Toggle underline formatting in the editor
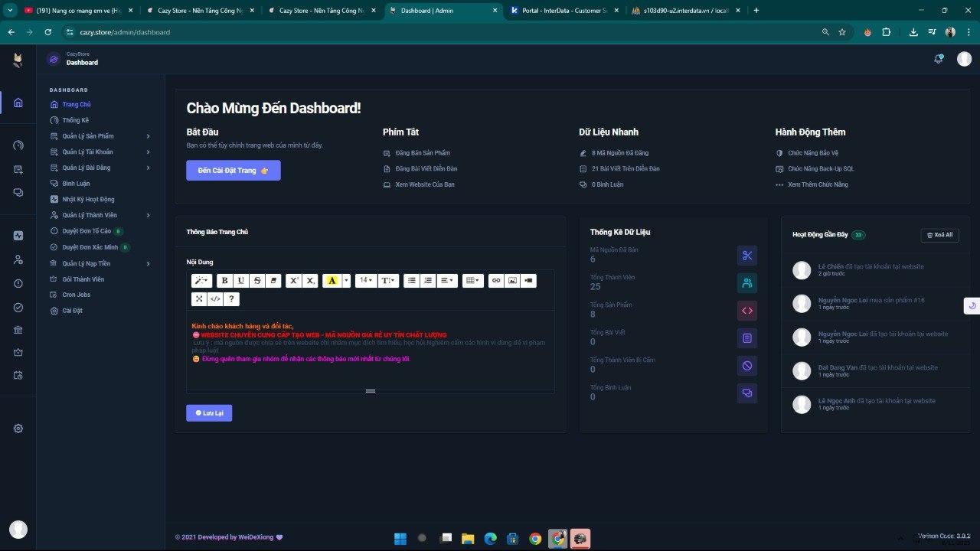The height and width of the screenshot is (551, 980). [x=241, y=281]
